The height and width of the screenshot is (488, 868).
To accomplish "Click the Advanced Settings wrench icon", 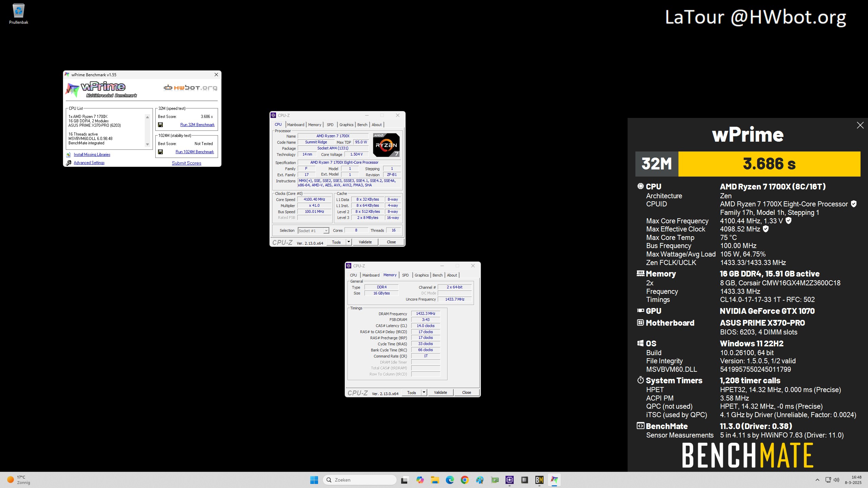I will pos(68,163).
